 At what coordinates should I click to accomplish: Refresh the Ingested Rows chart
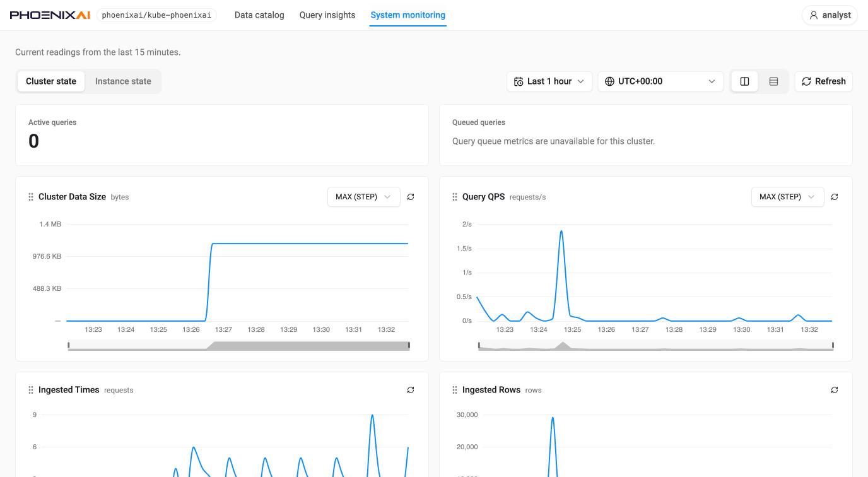[835, 390]
